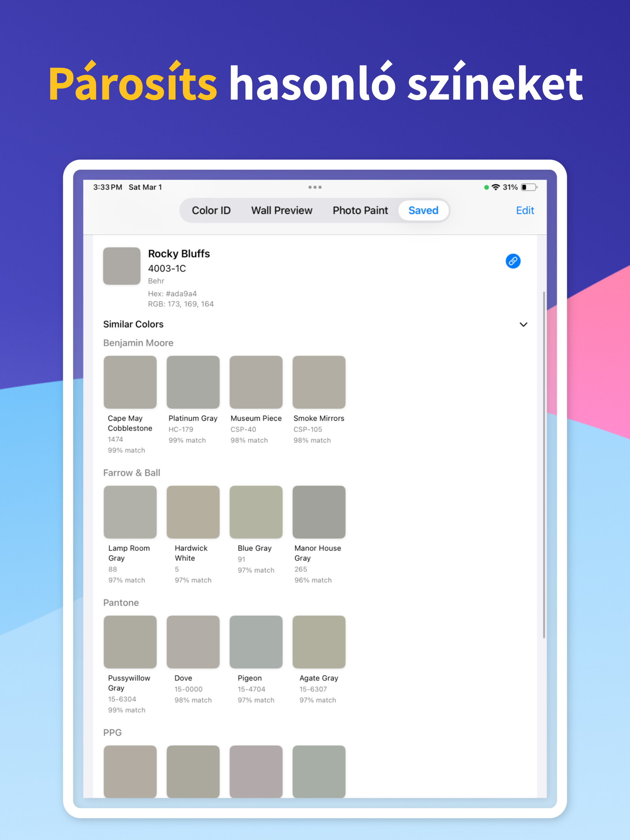Viewport: 630px width, 840px height.
Task: Select the Rocky Bluffs main color swatch
Action: pyautogui.click(x=122, y=266)
